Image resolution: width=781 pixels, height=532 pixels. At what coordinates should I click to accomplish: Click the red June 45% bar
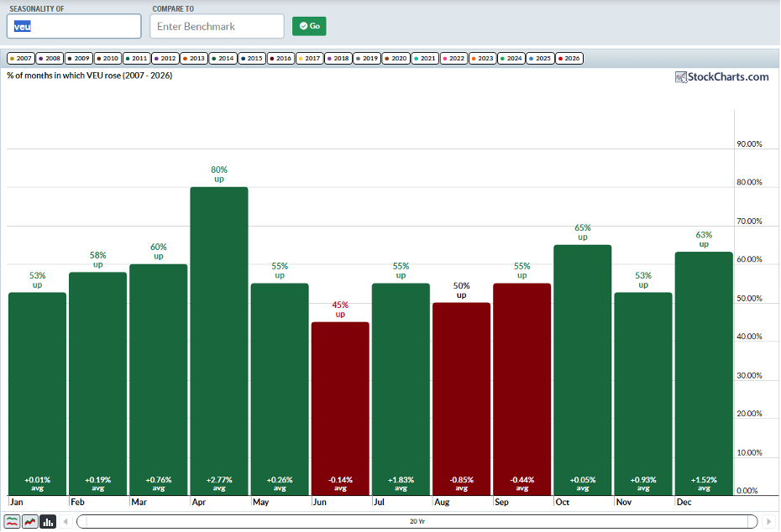tap(340, 409)
